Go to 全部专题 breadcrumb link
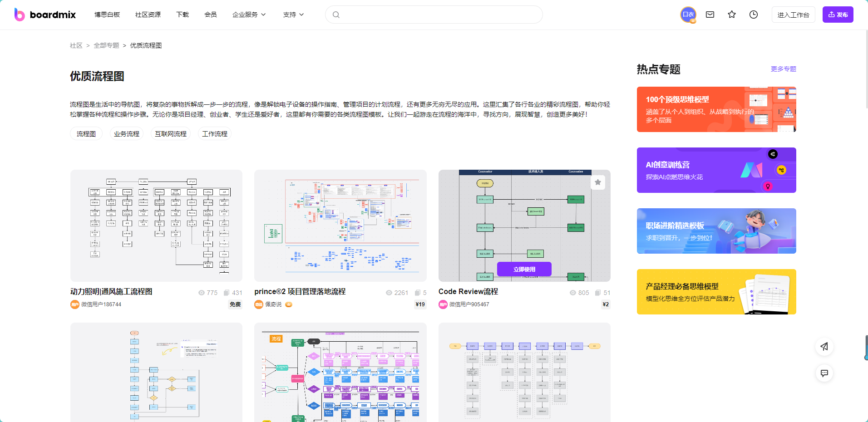 click(x=106, y=45)
